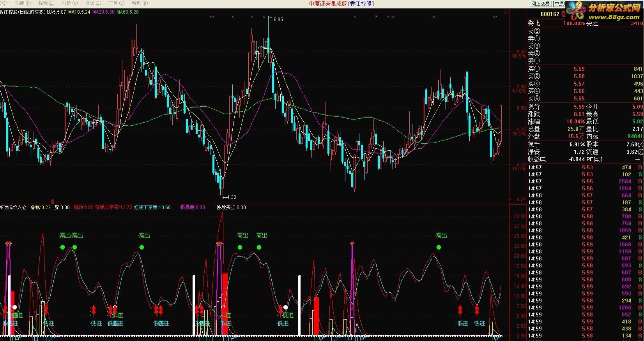Click 买⑤ price 5.55
The width and height of the screenshot is (644, 341).
pos(579,98)
